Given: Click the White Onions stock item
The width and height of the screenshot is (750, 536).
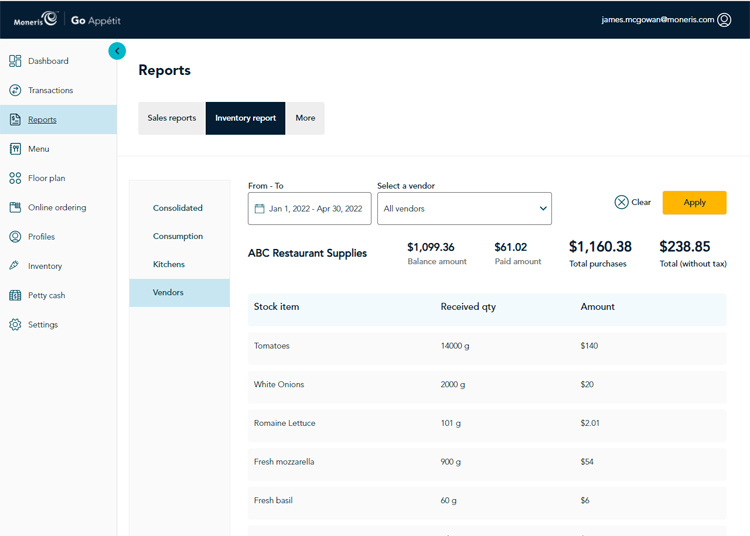Looking at the screenshot, I should coord(279,384).
